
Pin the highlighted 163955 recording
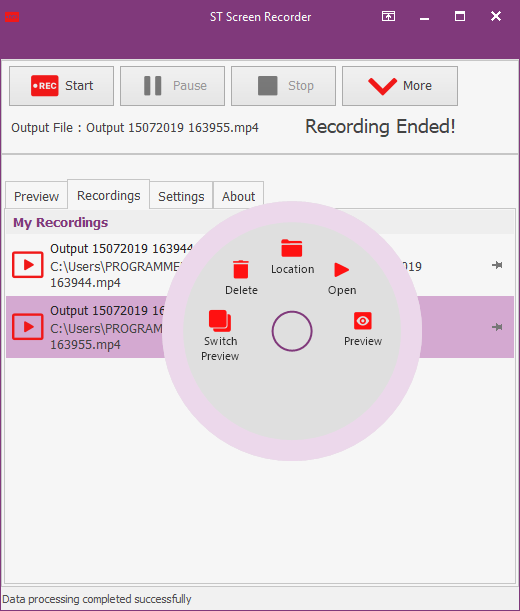497,327
